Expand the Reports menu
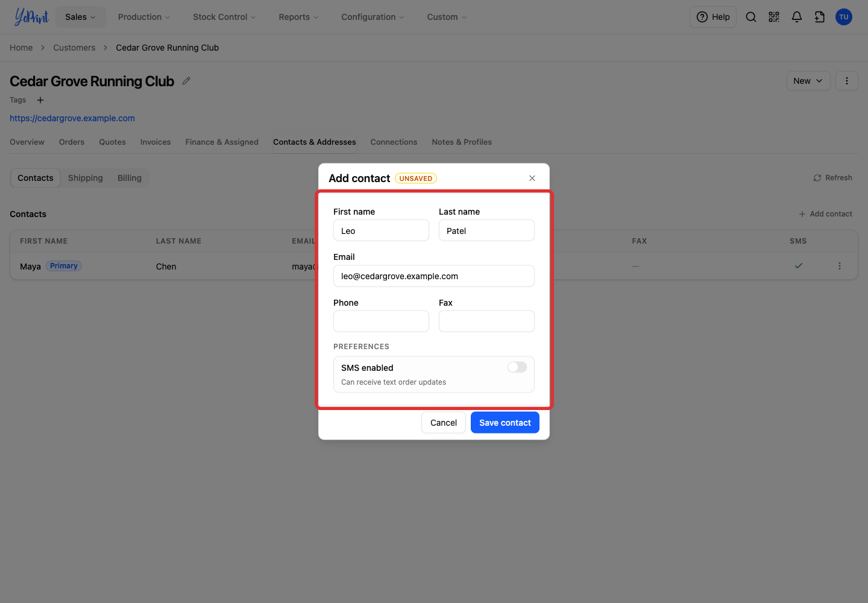868x603 pixels. pyautogui.click(x=298, y=17)
